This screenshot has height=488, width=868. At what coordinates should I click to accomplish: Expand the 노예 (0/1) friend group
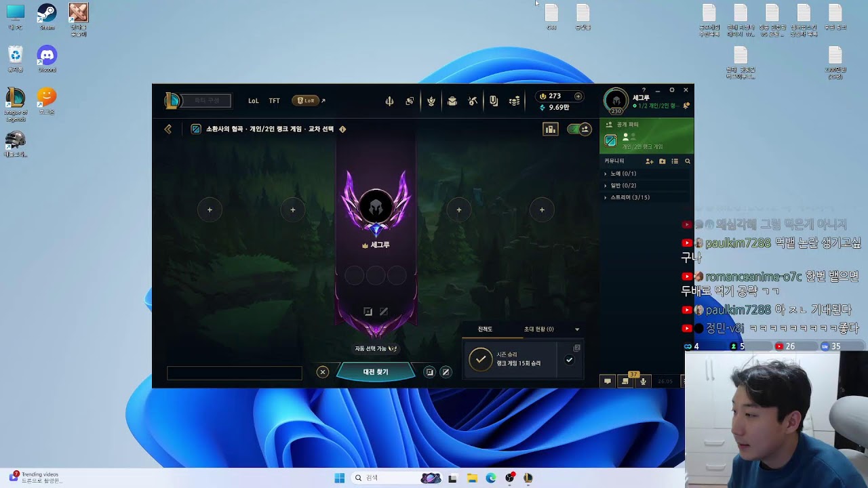[646, 174]
